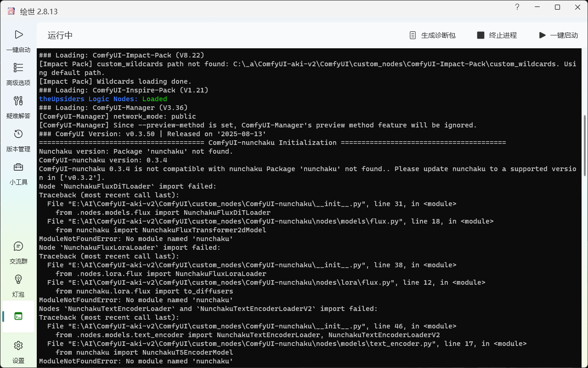
Task: Click the top-right 一键启动 launch button
Action: pyautogui.click(x=558, y=35)
